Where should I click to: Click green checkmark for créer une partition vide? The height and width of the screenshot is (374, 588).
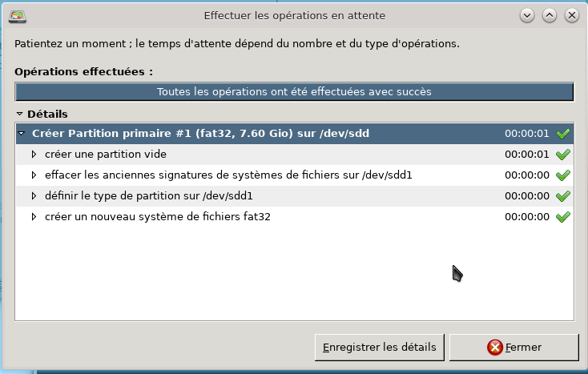[562, 155]
